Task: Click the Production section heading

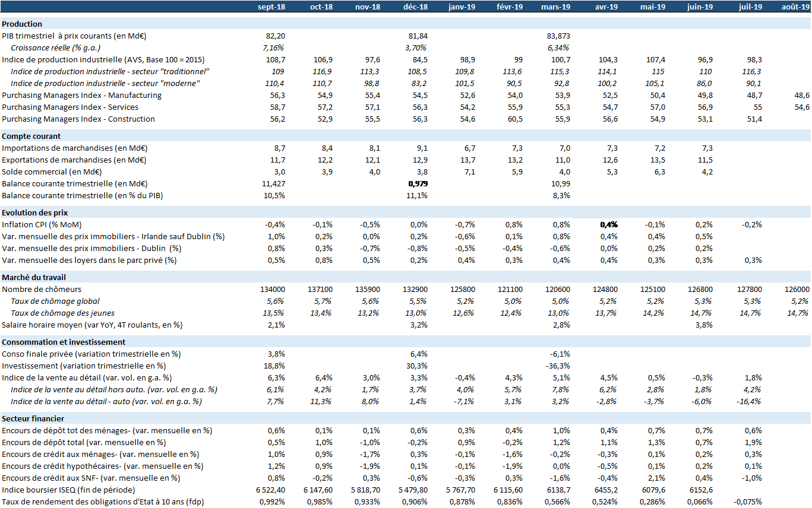Action: click(x=22, y=24)
